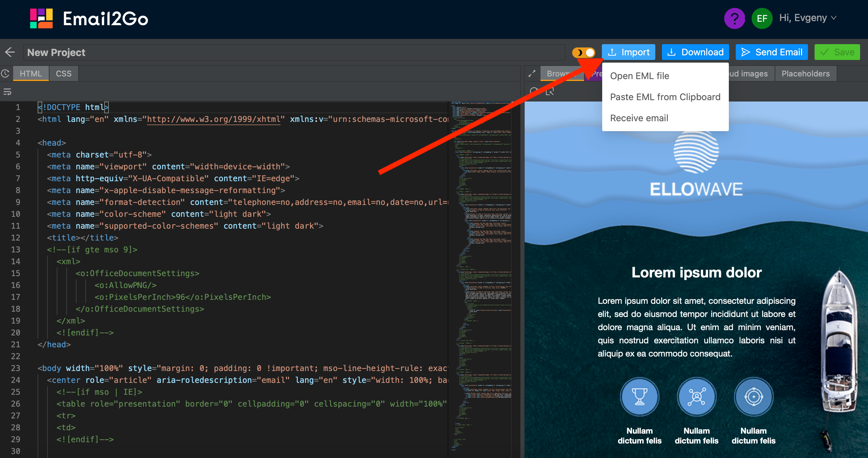Toggle the dark/light mode switch

[584, 53]
